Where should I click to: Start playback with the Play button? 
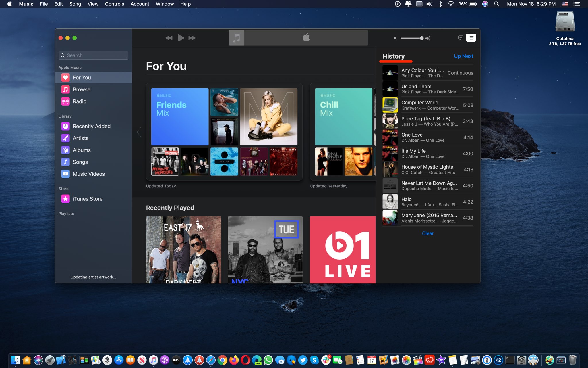(x=181, y=38)
